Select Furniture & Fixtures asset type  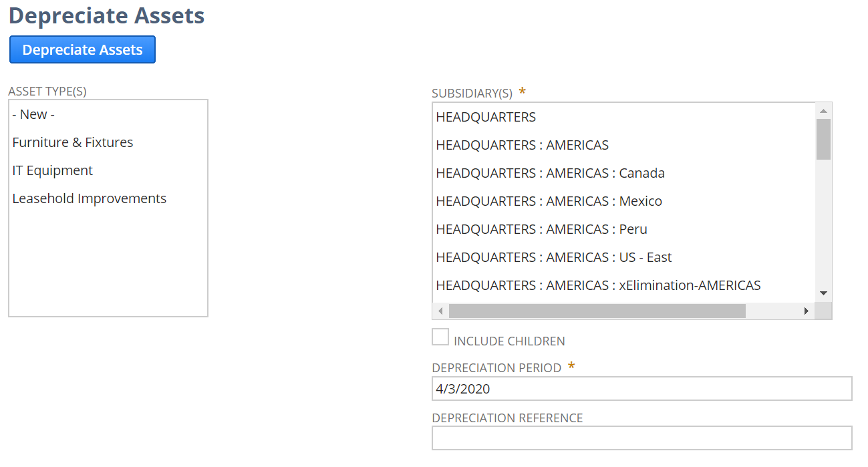coord(108,142)
